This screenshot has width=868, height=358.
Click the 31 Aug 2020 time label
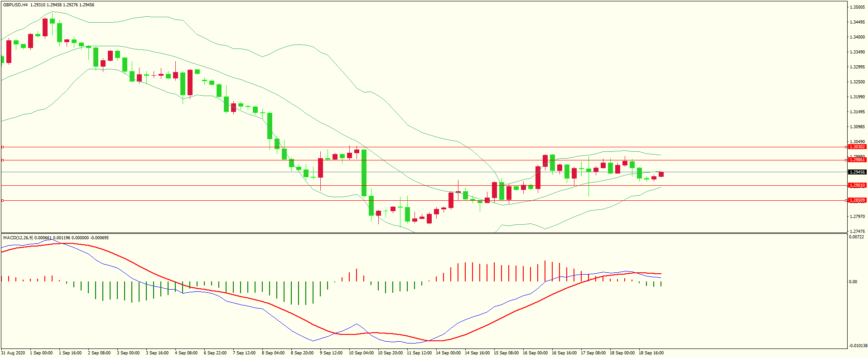point(13,353)
